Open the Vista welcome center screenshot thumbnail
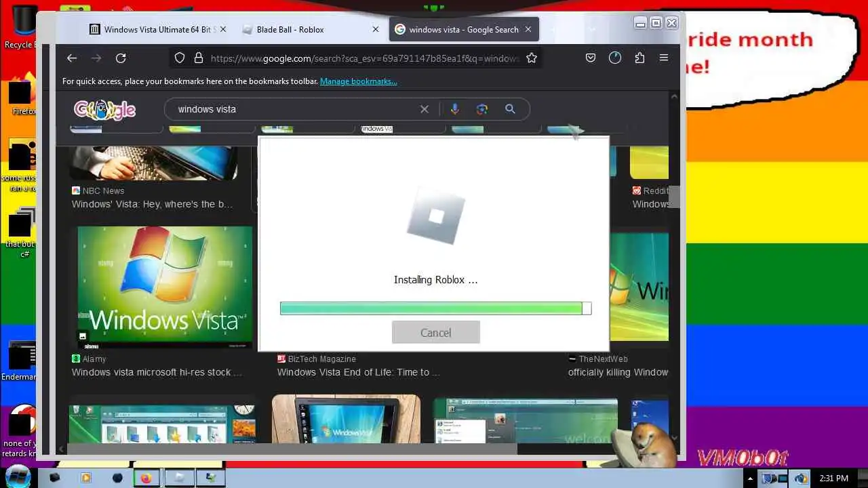Viewport: 868px width, 488px height. click(526, 421)
